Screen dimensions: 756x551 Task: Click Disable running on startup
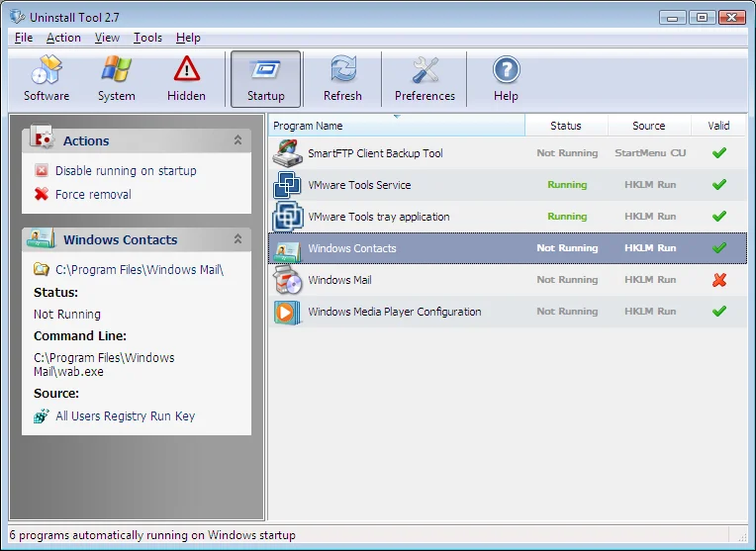(126, 171)
